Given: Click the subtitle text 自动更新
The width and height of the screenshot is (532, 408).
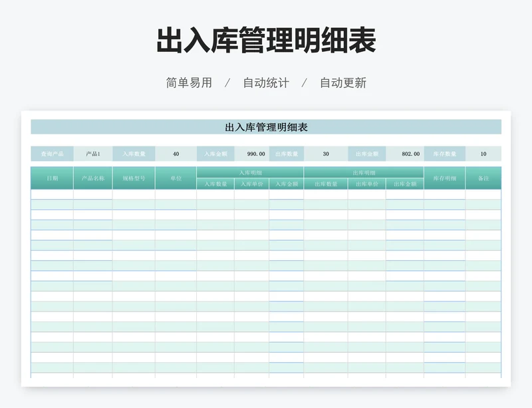Looking at the screenshot, I should [343, 83].
